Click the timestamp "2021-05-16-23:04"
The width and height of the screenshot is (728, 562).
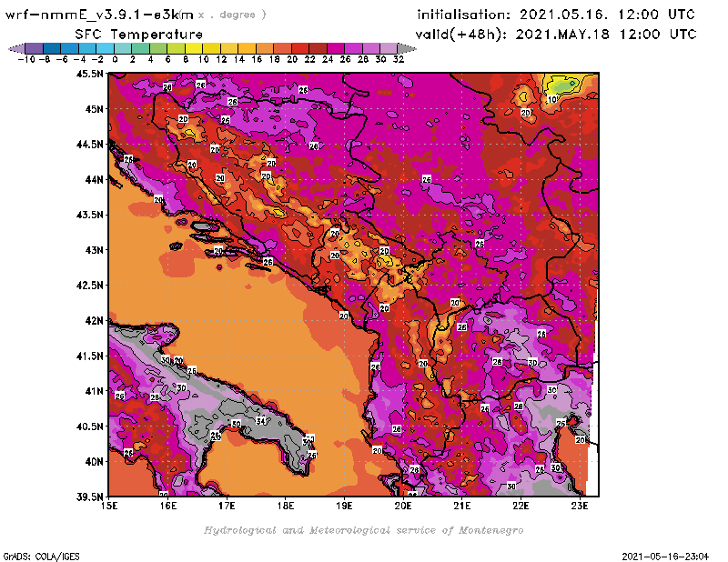point(665,557)
